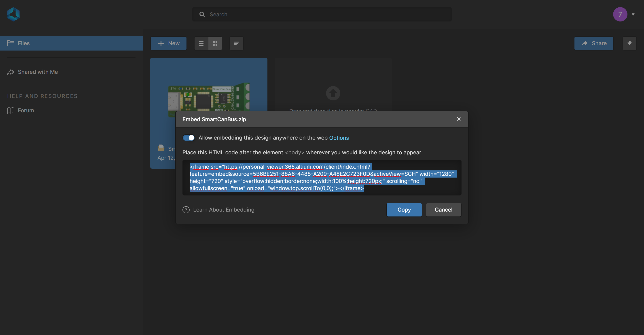Expand the user account dropdown arrow
The width and height of the screenshot is (644, 335).
633,15
